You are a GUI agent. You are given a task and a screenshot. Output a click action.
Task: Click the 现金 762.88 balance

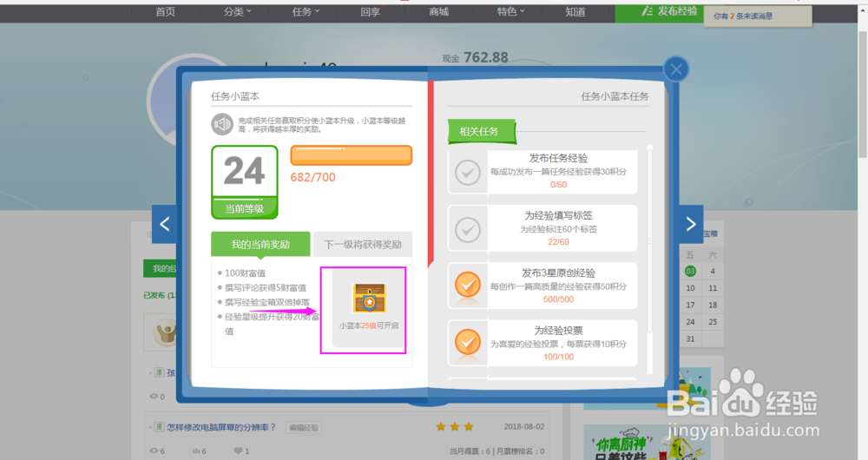[475, 57]
